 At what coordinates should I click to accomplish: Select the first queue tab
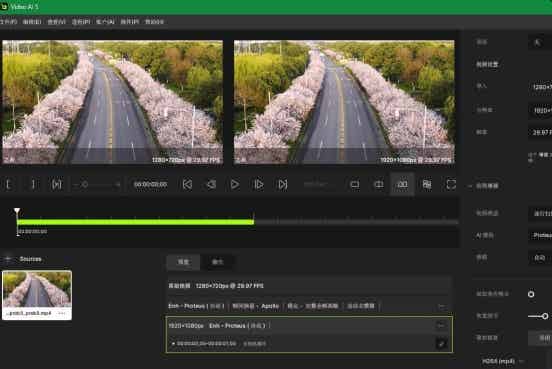(x=183, y=262)
